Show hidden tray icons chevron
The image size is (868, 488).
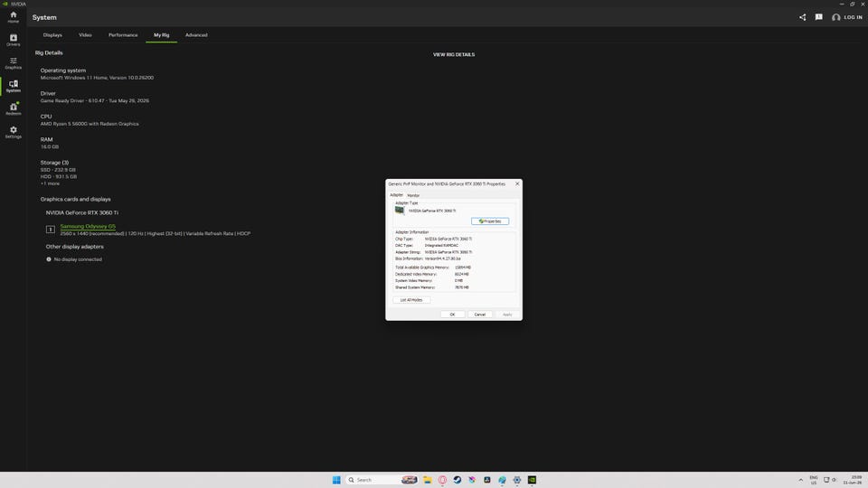[x=800, y=480]
